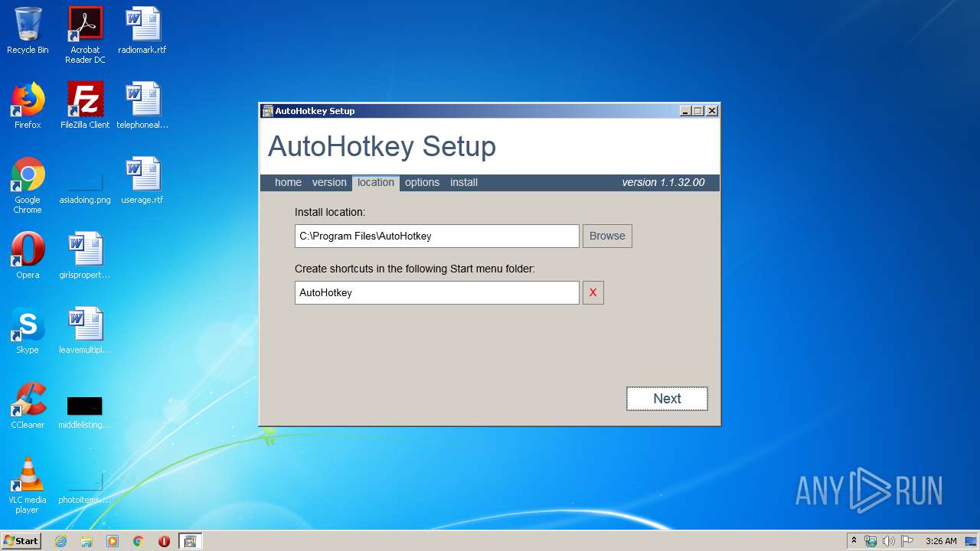This screenshot has height=551, width=980.
Task: Edit the install location path field
Action: [437, 236]
